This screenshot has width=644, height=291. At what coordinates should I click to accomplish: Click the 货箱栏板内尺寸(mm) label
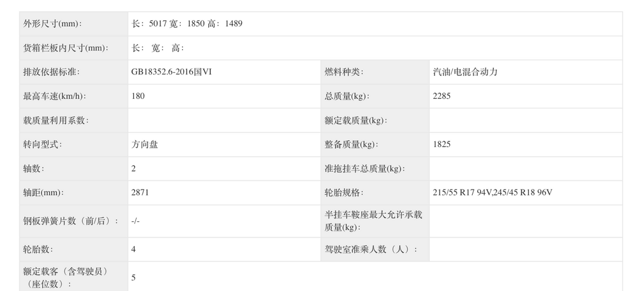(x=67, y=48)
